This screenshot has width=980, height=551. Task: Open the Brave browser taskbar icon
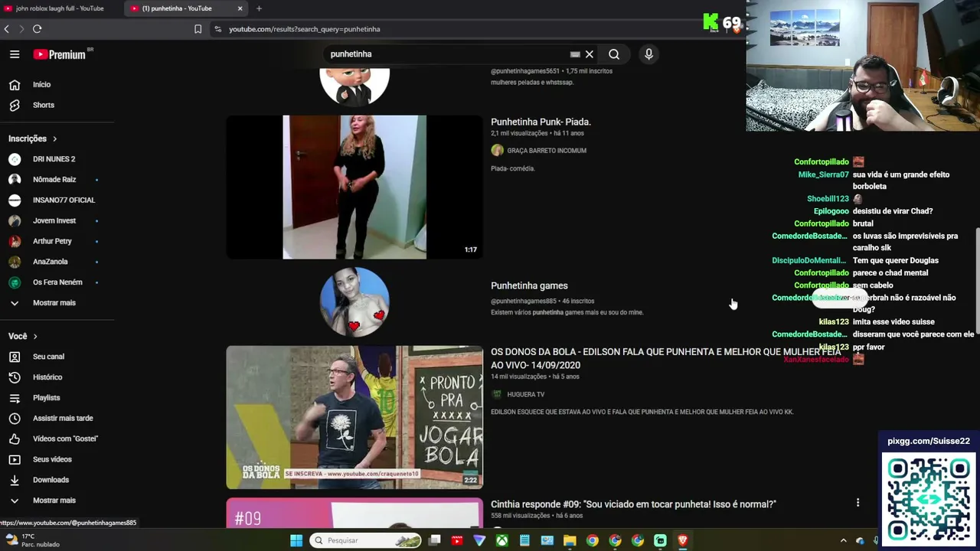(x=682, y=541)
